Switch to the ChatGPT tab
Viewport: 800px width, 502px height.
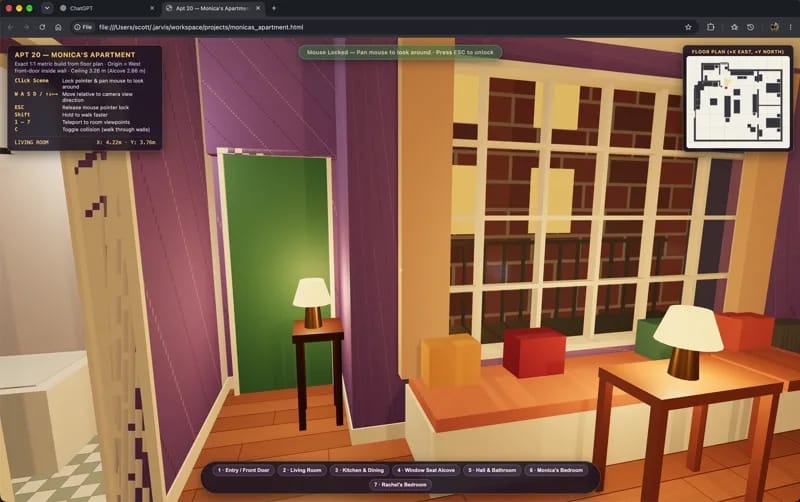pos(105,8)
